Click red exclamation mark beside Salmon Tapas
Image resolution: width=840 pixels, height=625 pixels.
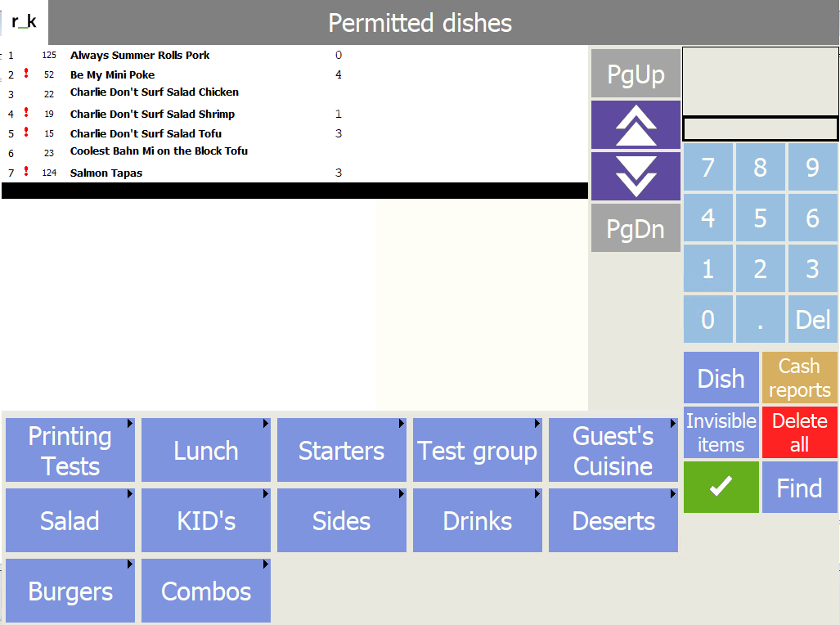click(26, 172)
